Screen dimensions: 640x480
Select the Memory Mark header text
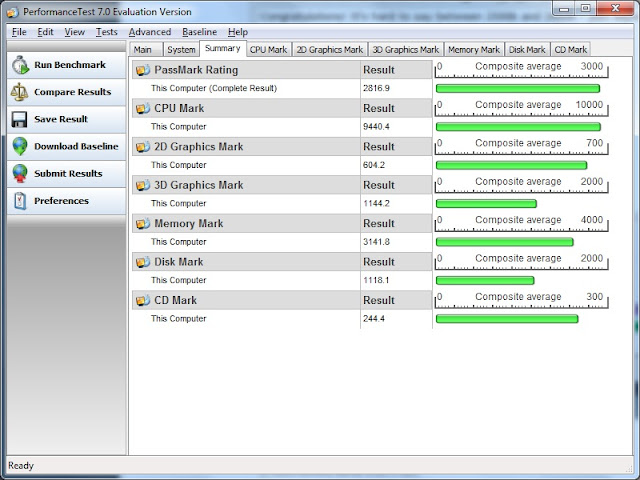189,224
